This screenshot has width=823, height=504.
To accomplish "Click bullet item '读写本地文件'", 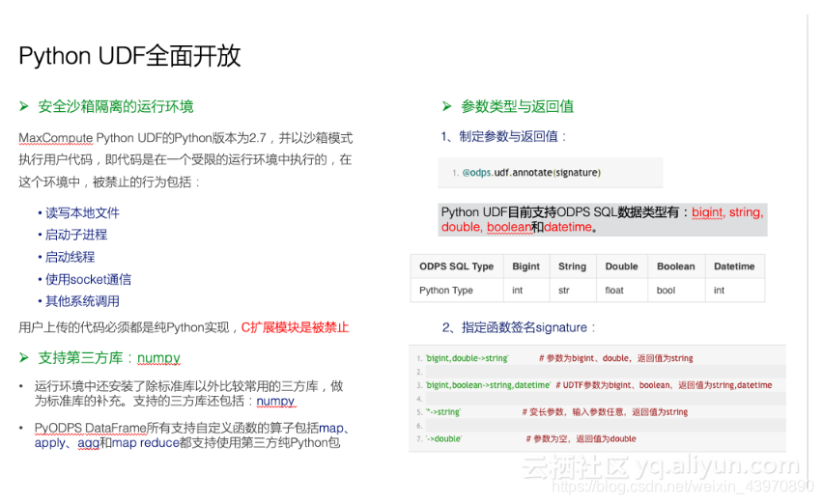I will click(x=82, y=213).
